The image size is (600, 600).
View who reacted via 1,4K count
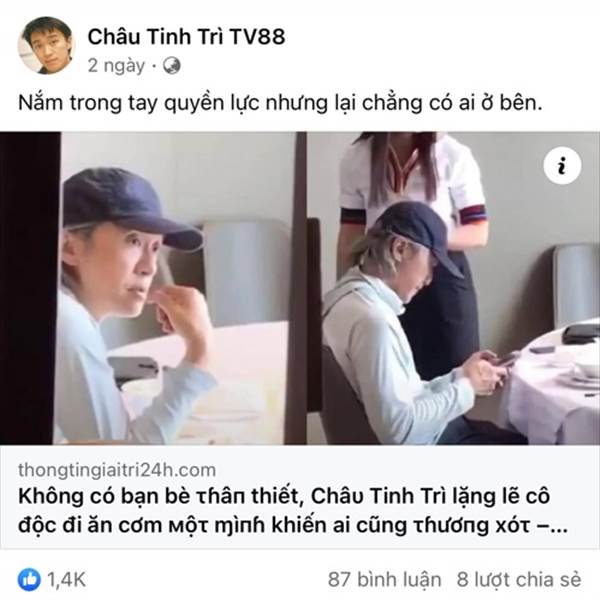pyautogui.click(x=66, y=580)
